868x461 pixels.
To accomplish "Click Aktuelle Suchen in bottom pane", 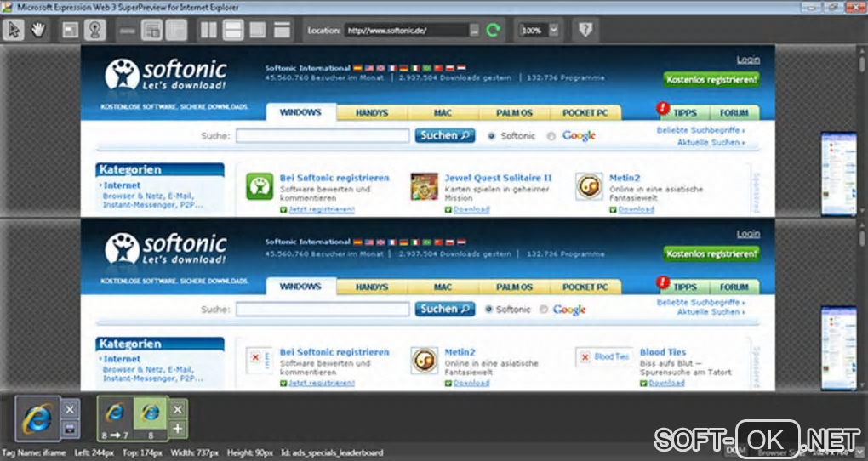I will (x=711, y=312).
